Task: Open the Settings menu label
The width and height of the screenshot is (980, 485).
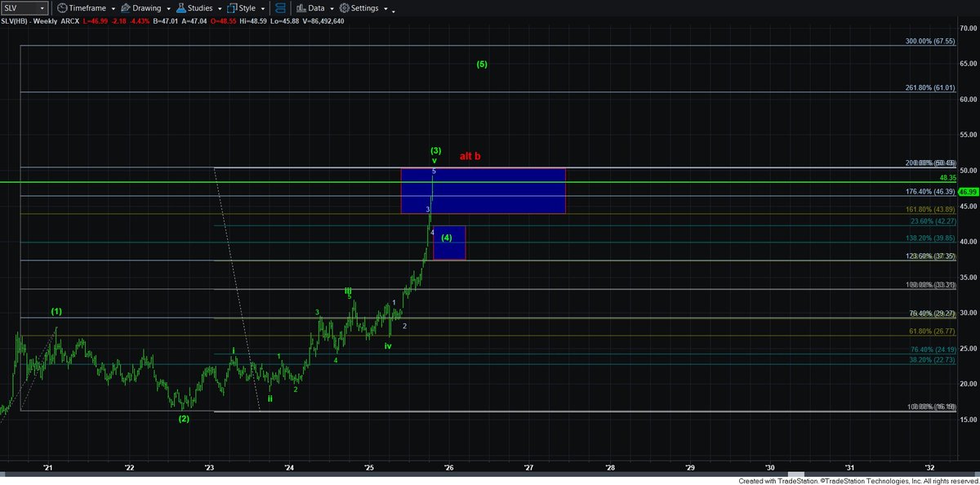Action: [x=365, y=7]
